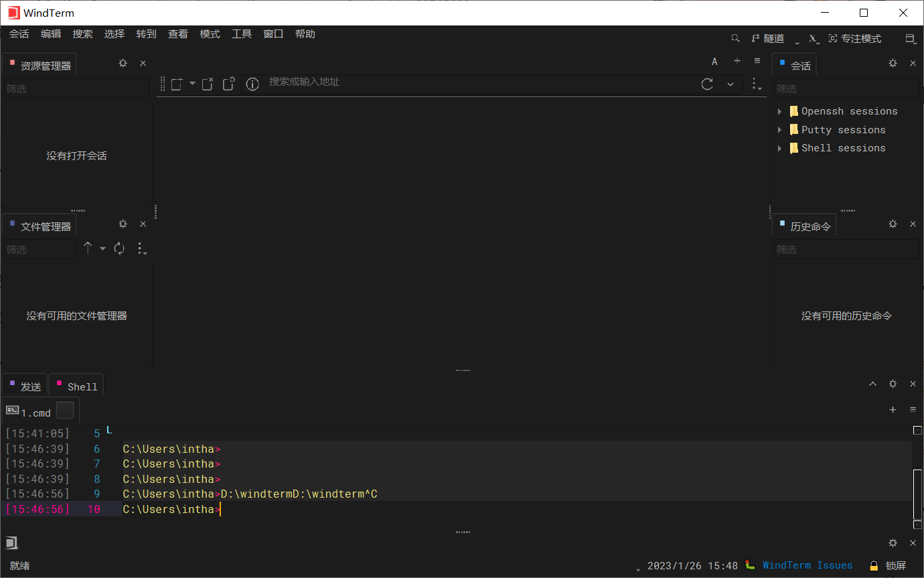This screenshot has height=578, width=924.
Task: Close the 资源管理器 panel
Action: 143,63
